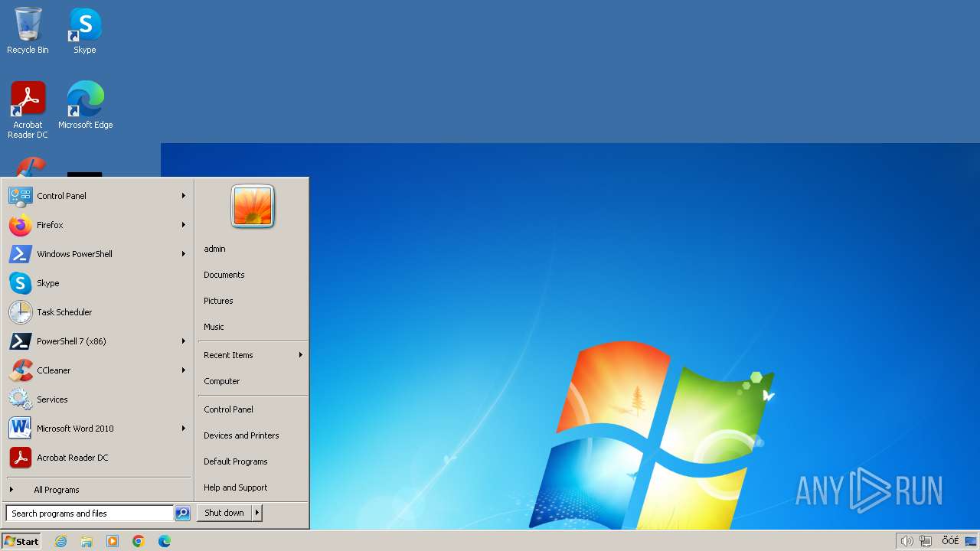Open Microsoft Edge from the taskbar
The height and width of the screenshot is (551, 980).
(x=165, y=541)
